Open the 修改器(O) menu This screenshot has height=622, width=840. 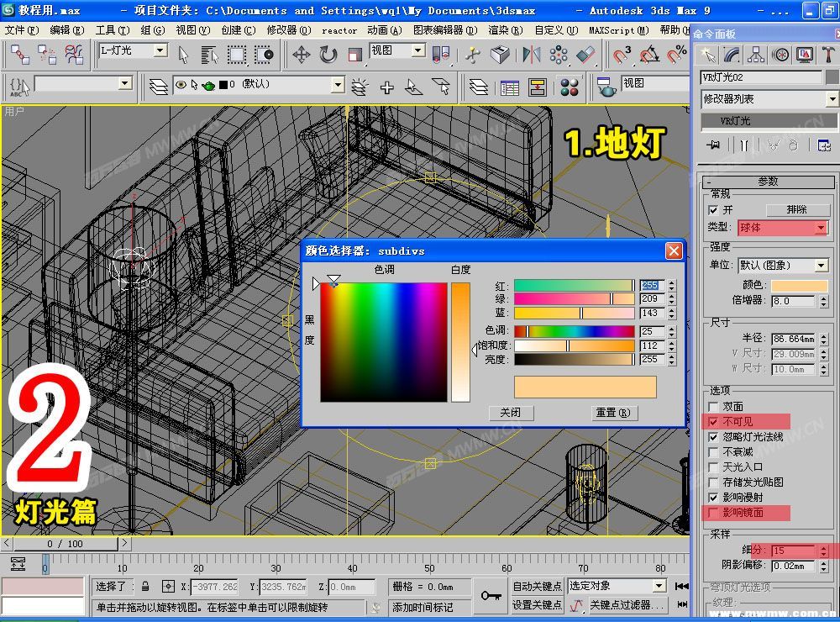pos(289,30)
